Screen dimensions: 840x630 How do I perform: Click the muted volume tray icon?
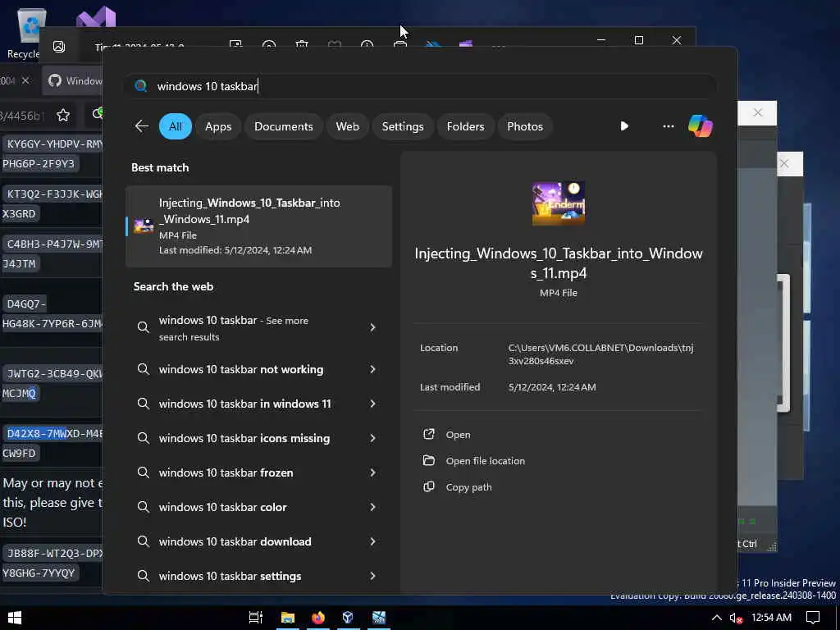pos(736,618)
